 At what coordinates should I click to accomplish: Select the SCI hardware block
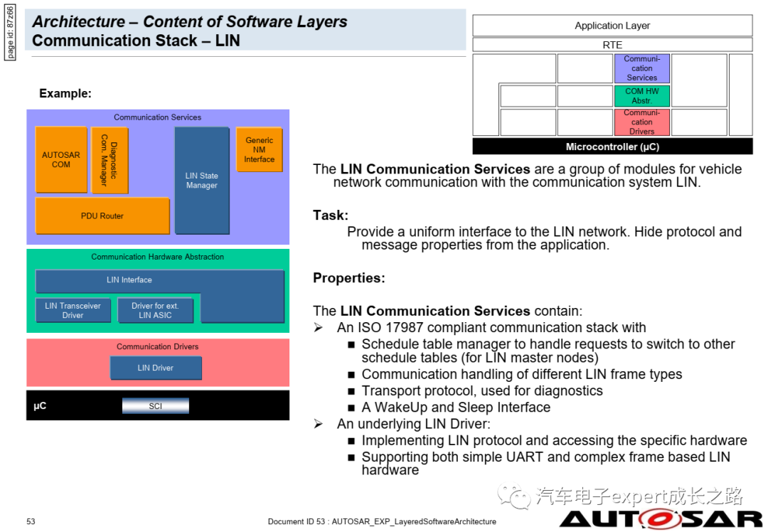coord(155,406)
